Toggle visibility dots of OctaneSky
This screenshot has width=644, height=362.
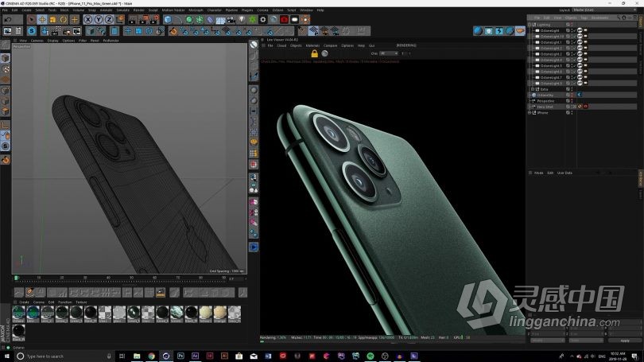[x=572, y=95]
